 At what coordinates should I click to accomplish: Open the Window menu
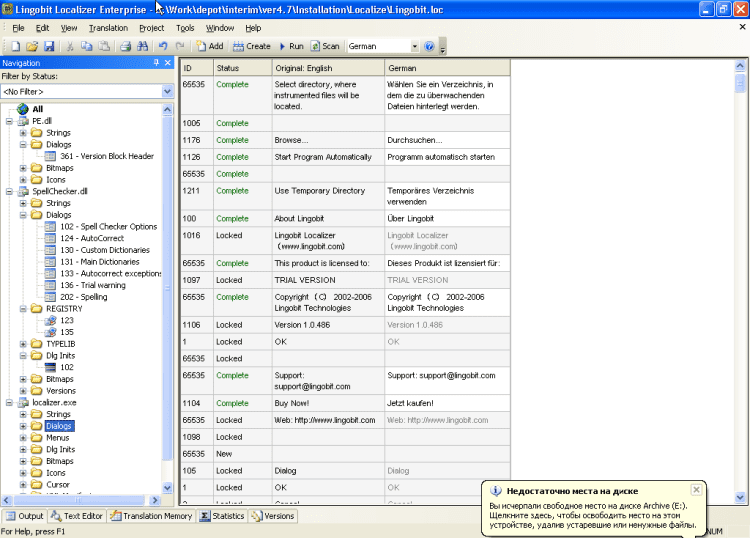pyautogui.click(x=220, y=28)
